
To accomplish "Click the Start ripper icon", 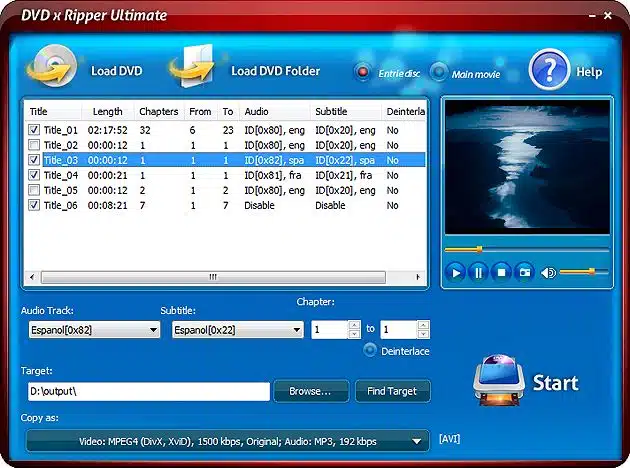I will [x=499, y=380].
